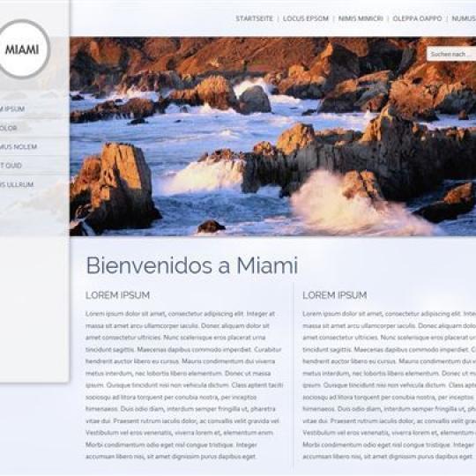Open the STARTSEITE navigation link
This screenshot has width=476, height=476.
click(x=255, y=19)
